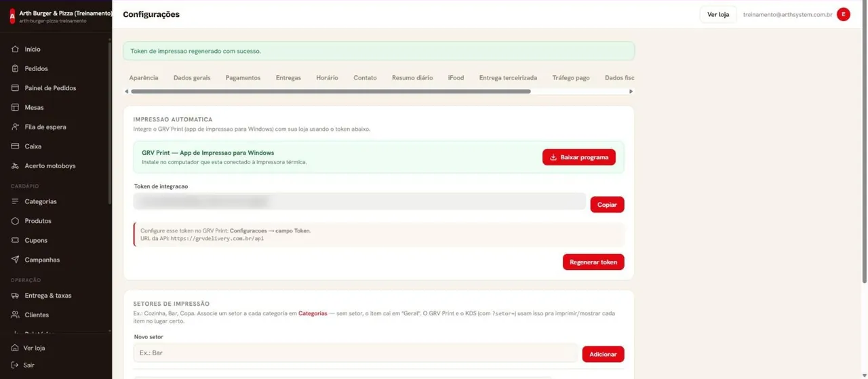Click the Copiar token button

[607, 205]
